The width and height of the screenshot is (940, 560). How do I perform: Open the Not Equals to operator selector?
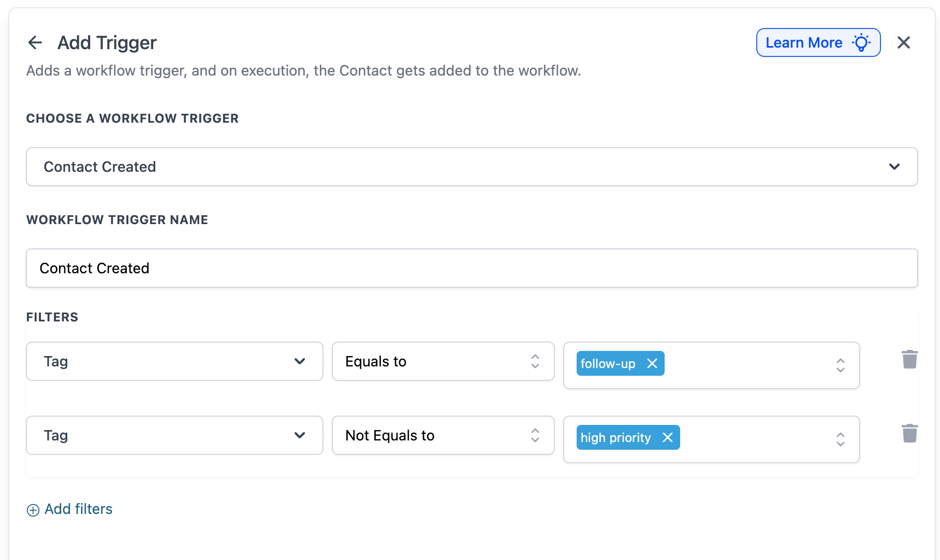tap(443, 435)
